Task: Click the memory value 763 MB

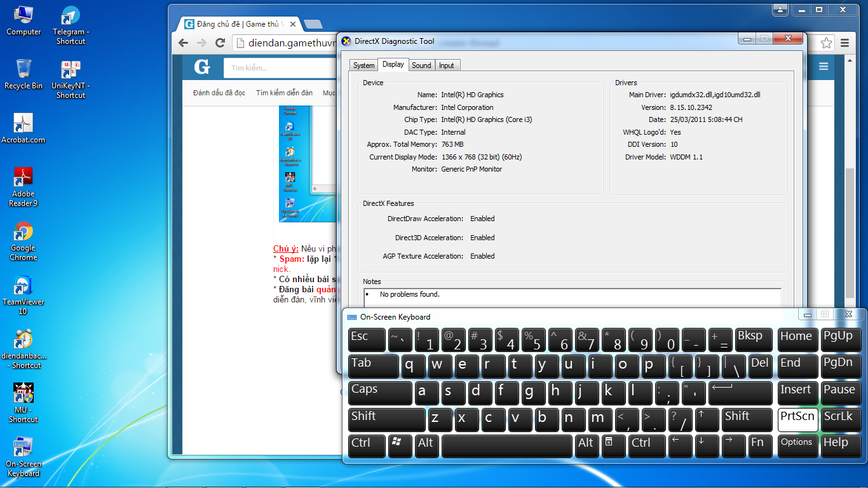Action: (x=452, y=144)
